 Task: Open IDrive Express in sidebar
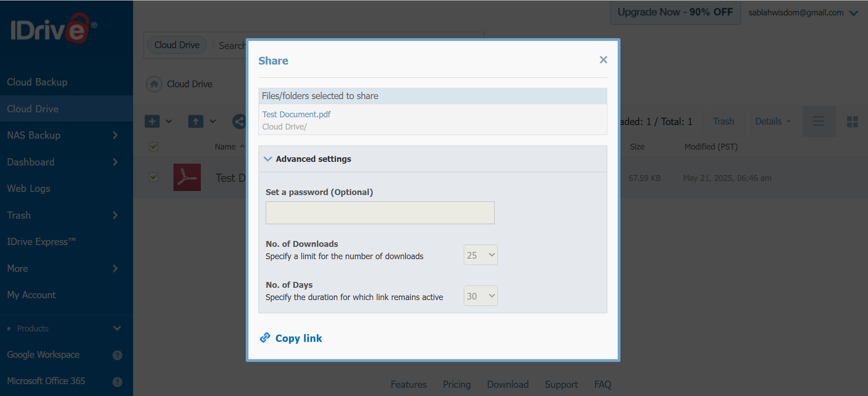coord(41,242)
